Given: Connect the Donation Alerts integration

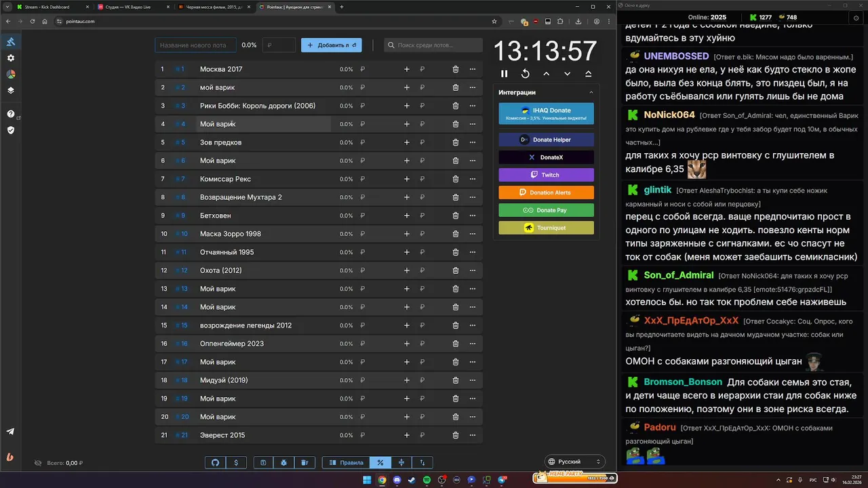Looking at the screenshot, I should 546,192.
